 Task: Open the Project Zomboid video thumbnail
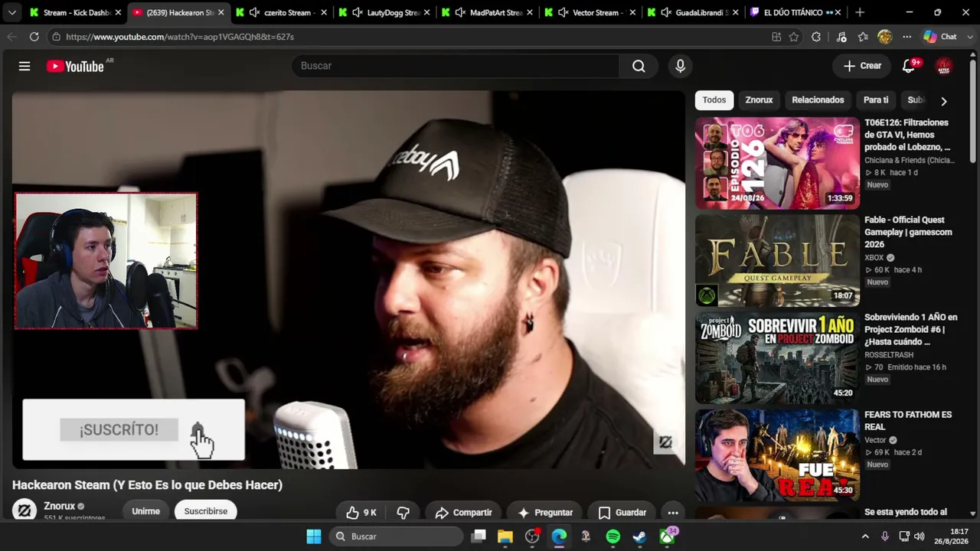(x=777, y=357)
